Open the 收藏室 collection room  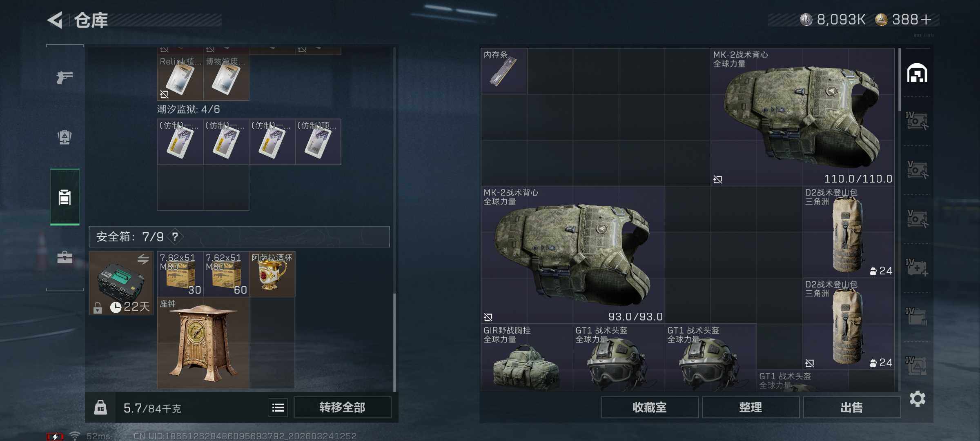(x=649, y=407)
